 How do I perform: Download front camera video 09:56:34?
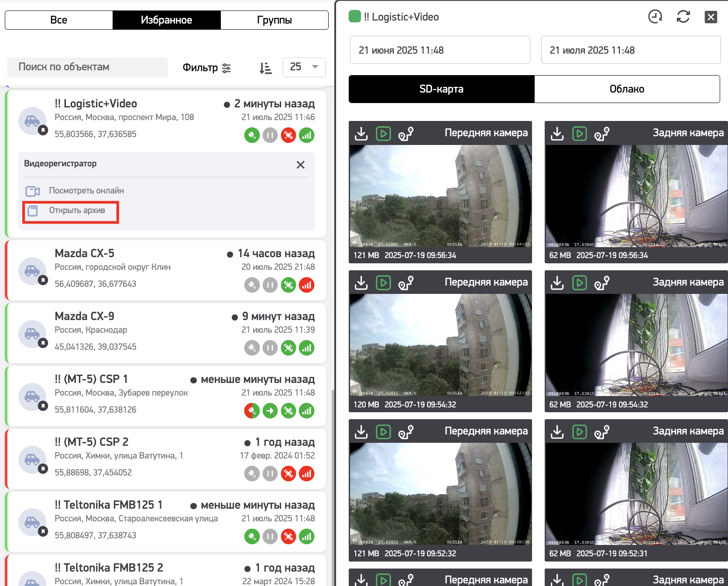(361, 134)
